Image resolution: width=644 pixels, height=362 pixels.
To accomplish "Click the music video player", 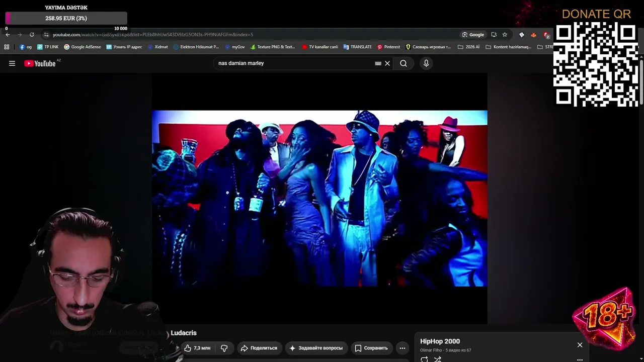I will pos(319,199).
